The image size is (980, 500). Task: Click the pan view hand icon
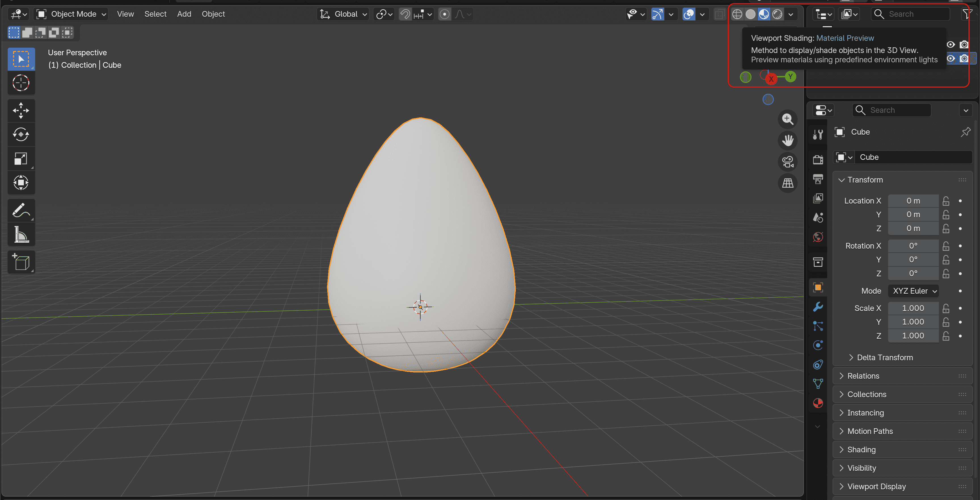pyautogui.click(x=787, y=141)
